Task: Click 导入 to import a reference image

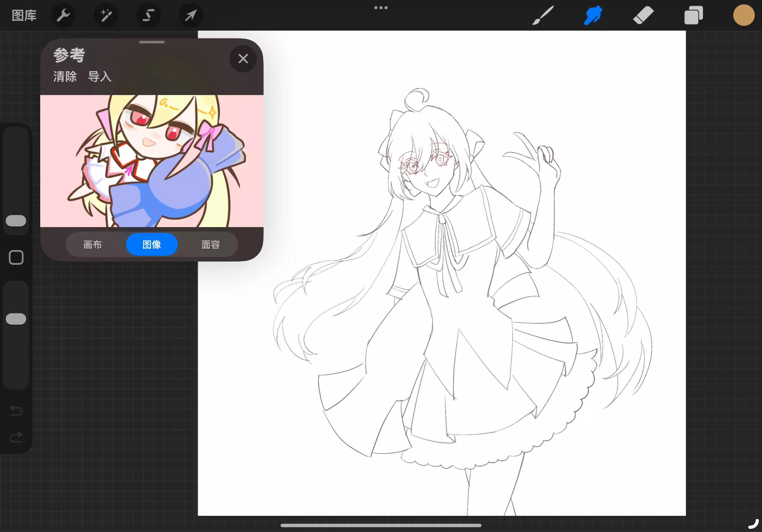Action: pos(99,77)
